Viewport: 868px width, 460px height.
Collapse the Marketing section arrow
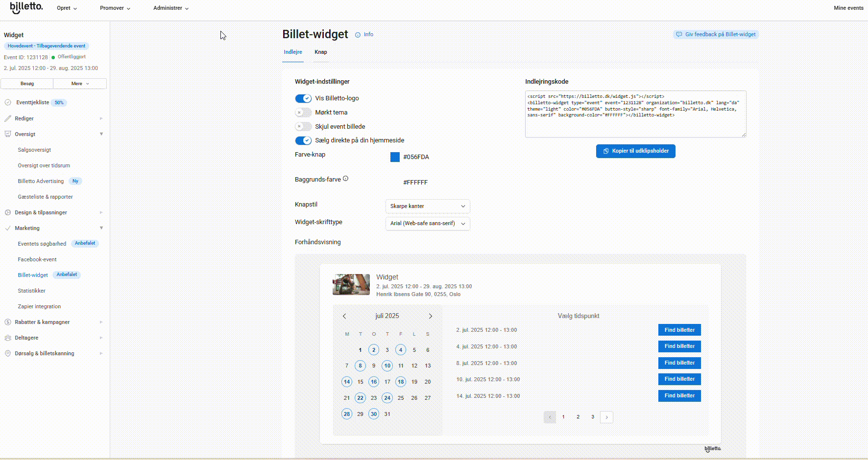(x=101, y=228)
